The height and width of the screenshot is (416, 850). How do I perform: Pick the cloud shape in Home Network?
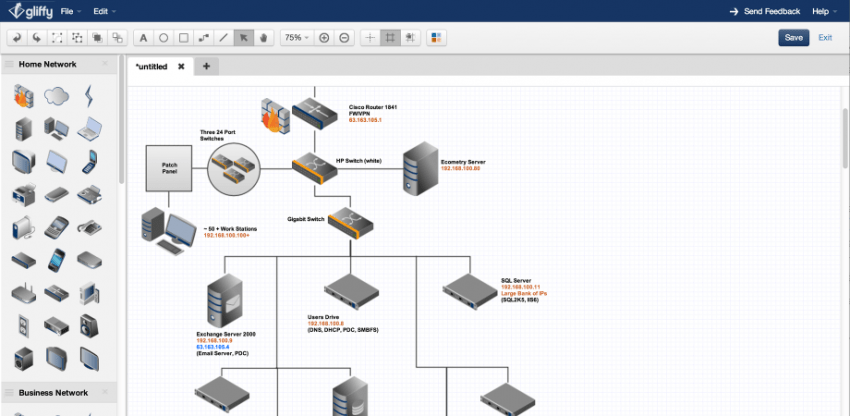point(56,96)
